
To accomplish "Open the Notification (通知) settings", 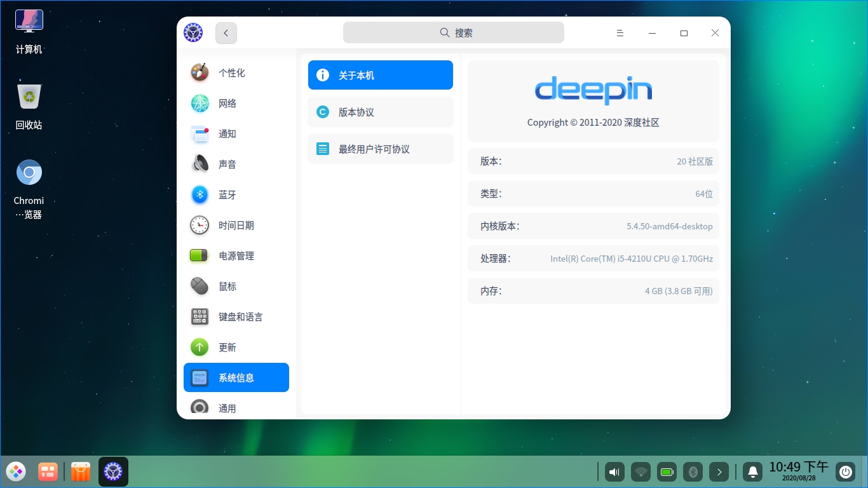I will click(227, 134).
